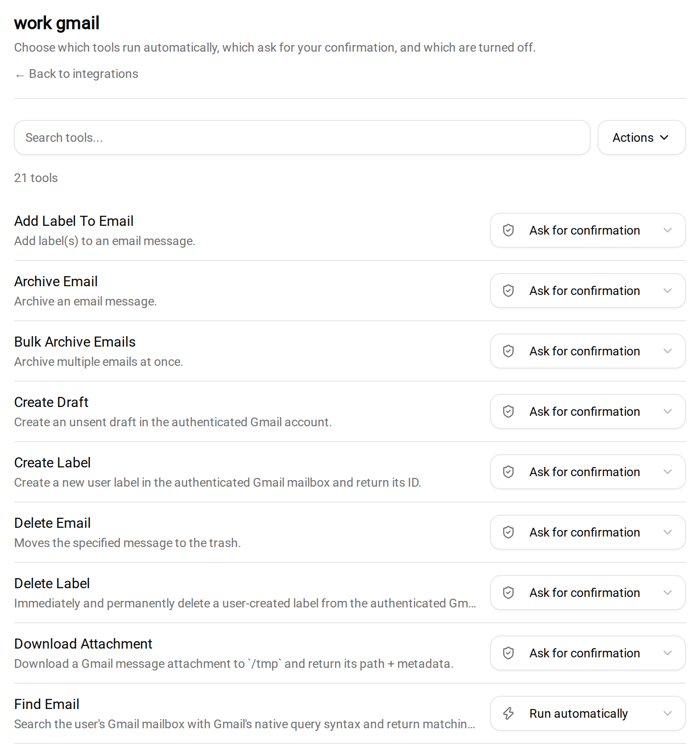
Task: Expand chevron for Create Label permission
Action: pos(667,472)
